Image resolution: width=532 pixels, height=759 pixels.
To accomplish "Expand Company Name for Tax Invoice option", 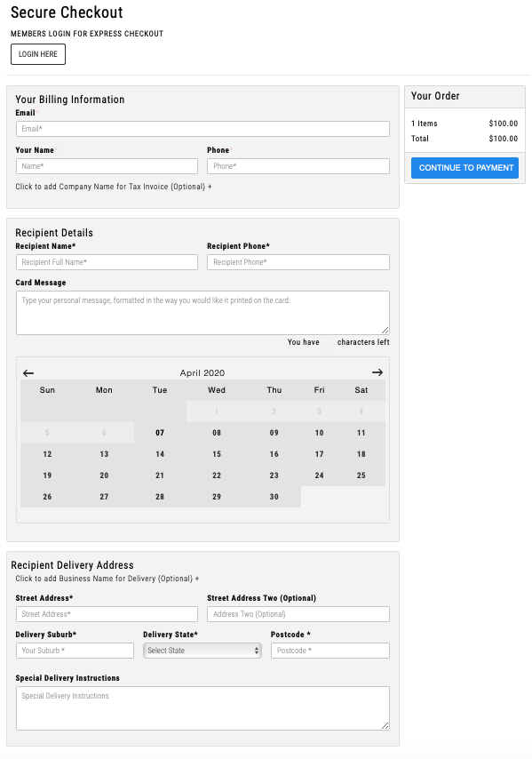I will [114, 187].
